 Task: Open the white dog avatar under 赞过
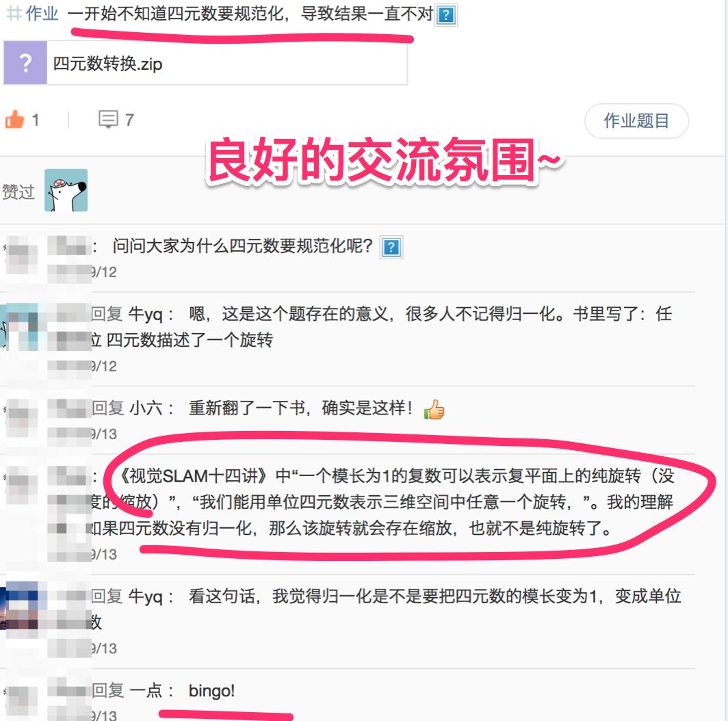[x=66, y=190]
